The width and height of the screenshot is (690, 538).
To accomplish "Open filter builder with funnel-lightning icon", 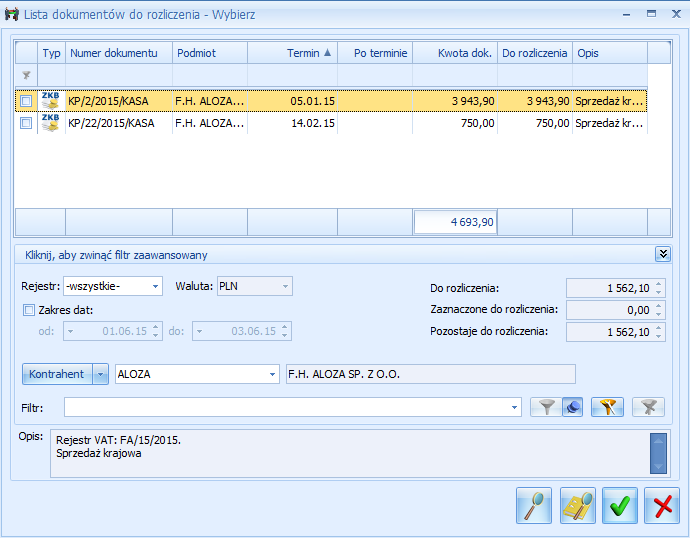I will coord(607,407).
